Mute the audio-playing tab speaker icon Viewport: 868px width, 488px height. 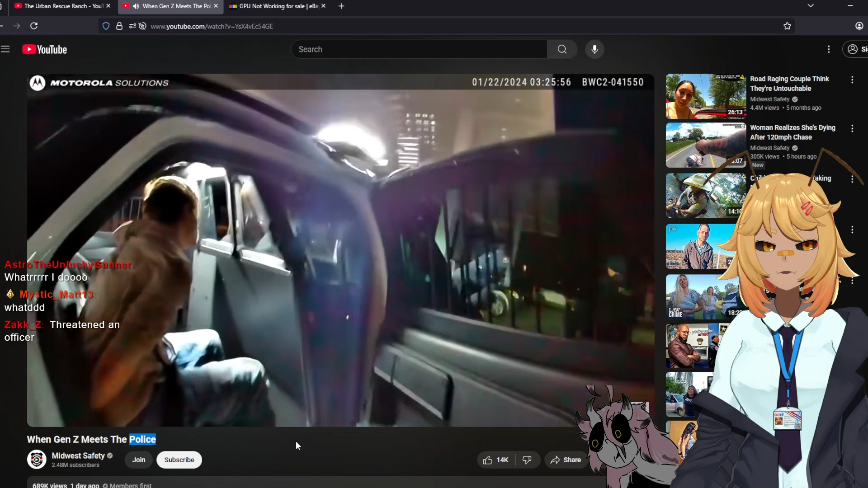coord(136,6)
